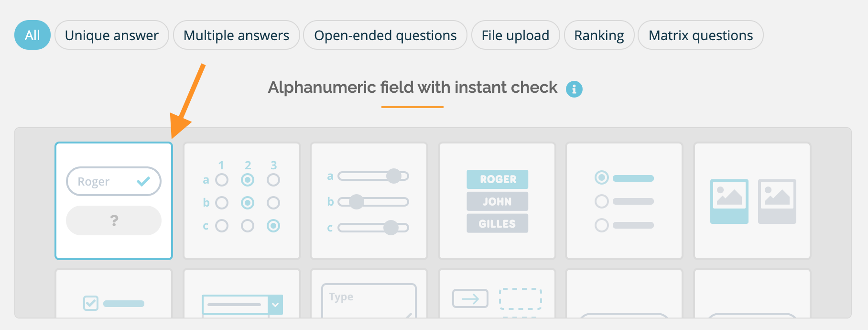The height and width of the screenshot is (330, 868).
Task: Select the selected radio button in row a
Action: tap(248, 180)
